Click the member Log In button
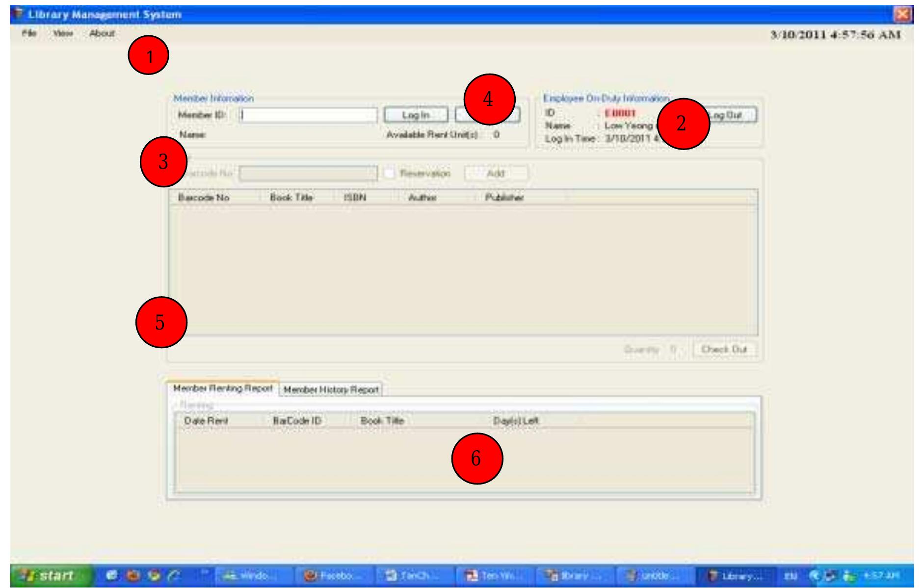This screenshot has width=923, height=588. (416, 115)
